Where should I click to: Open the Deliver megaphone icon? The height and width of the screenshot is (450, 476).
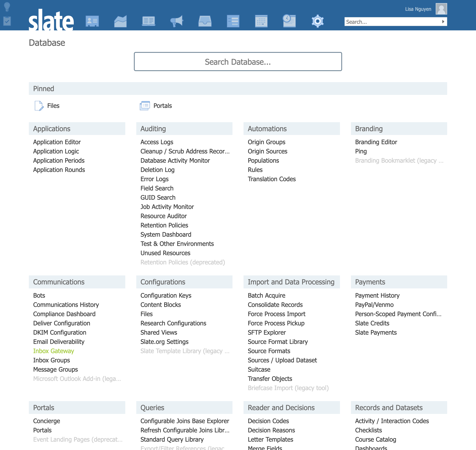pos(177,21)
